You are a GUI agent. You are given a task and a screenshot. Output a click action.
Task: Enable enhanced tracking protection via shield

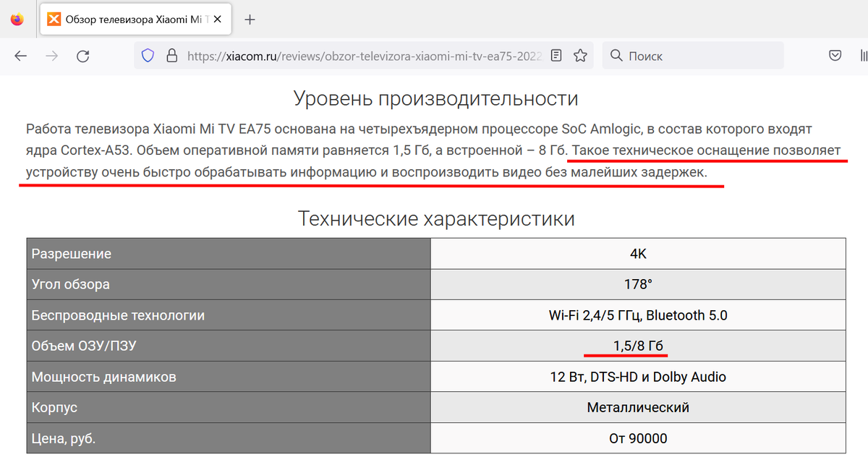pos(148,55)
